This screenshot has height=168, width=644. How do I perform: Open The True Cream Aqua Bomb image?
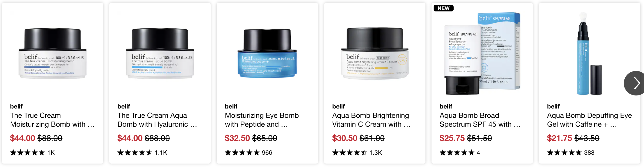(160, 53)
